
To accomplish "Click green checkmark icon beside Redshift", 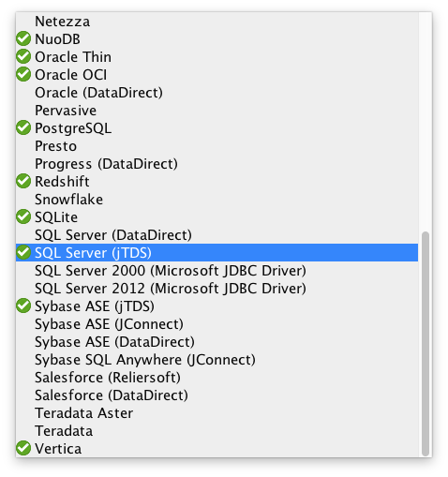I will pos(23,181).
